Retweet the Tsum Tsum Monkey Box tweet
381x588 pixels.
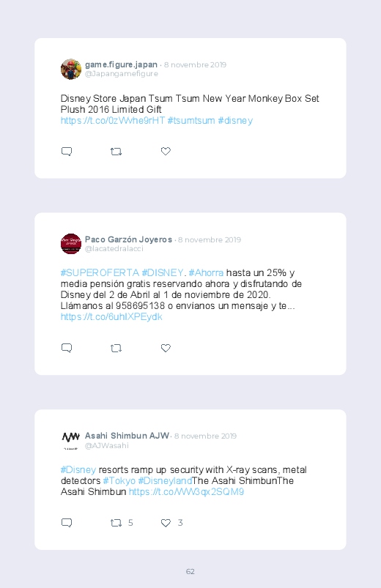click(x=116, y=152)
